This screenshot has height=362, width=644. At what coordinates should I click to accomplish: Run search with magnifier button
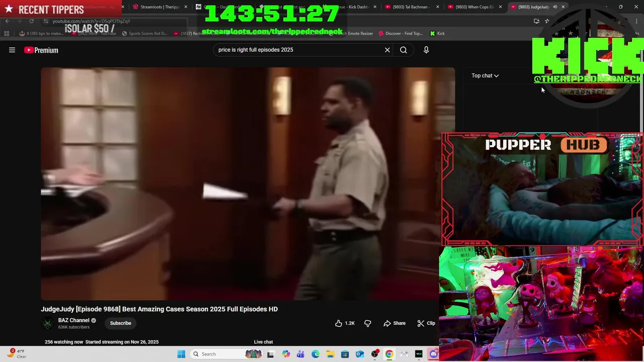coord(404,50)
